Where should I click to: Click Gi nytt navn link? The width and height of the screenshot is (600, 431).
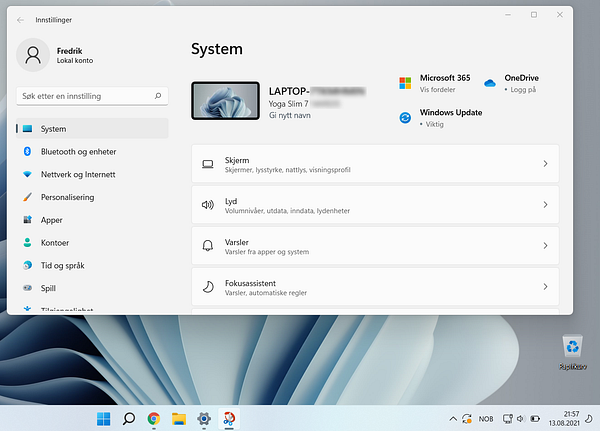tap(291, 117)
